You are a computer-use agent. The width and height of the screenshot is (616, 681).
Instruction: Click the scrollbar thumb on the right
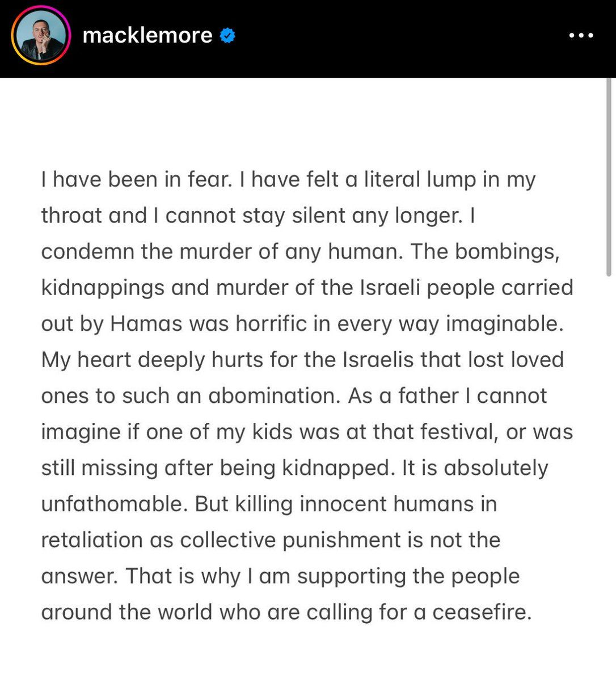pyautogui.click(x=609, y=176)
